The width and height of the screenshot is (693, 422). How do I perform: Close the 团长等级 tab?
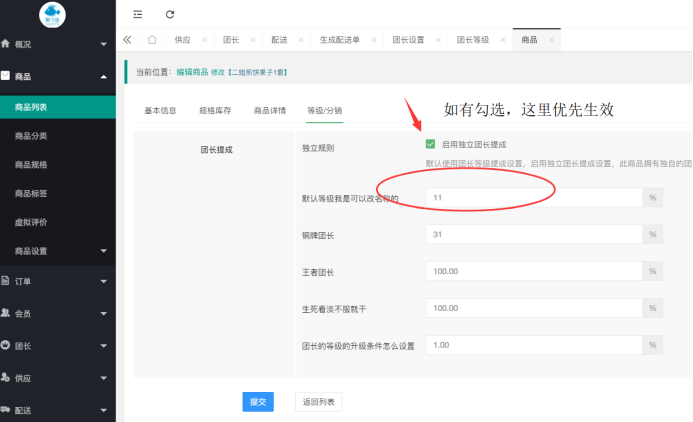click(x=502, y=40)
